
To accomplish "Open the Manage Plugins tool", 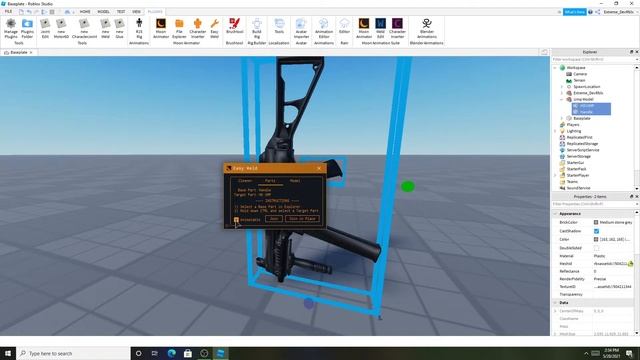I will click(11, 28).
